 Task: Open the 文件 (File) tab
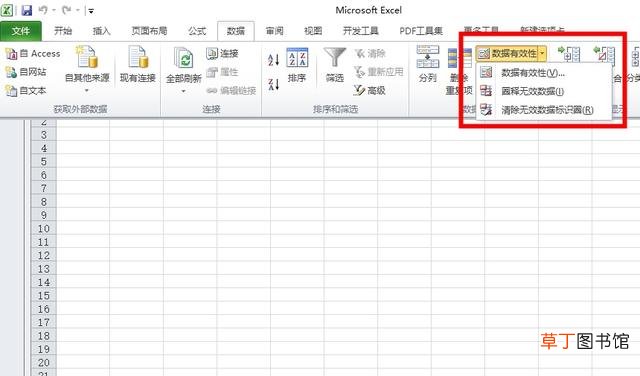[x=20, y=31]
